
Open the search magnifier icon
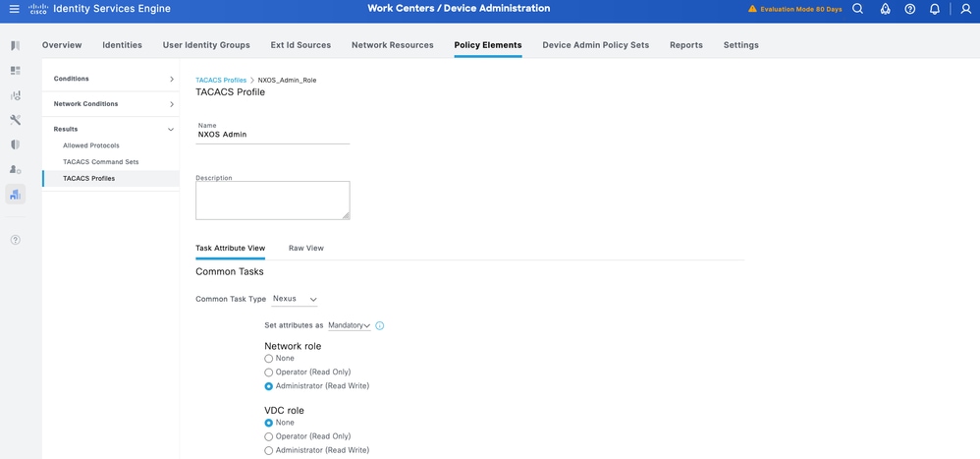[858, 9]
